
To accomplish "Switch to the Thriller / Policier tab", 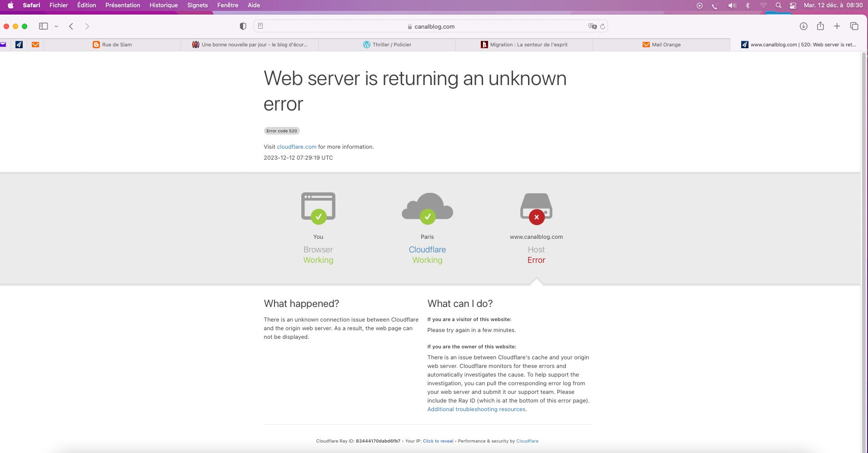I will (387, 45).
